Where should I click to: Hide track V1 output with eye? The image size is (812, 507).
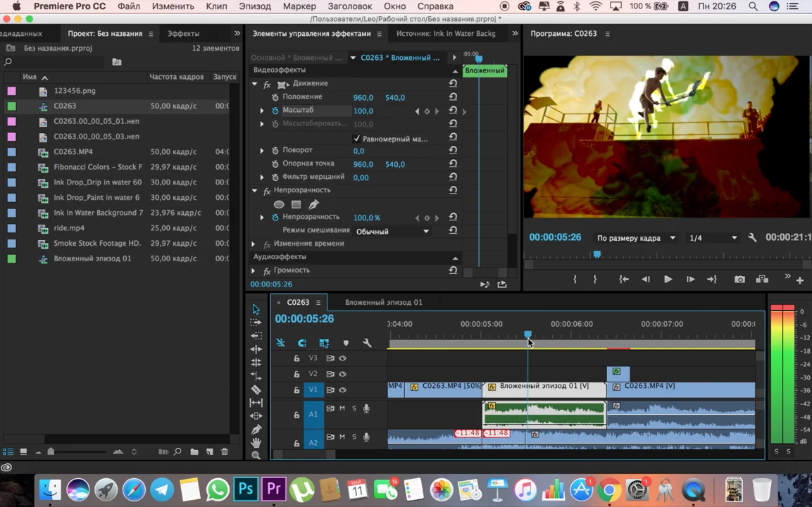pyautogui.click(x=343, y=390)
